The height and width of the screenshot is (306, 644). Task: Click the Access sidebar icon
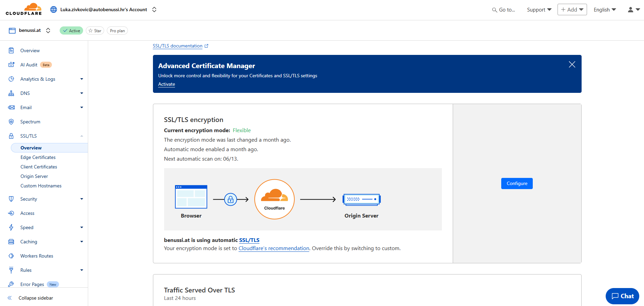point(11,213)
